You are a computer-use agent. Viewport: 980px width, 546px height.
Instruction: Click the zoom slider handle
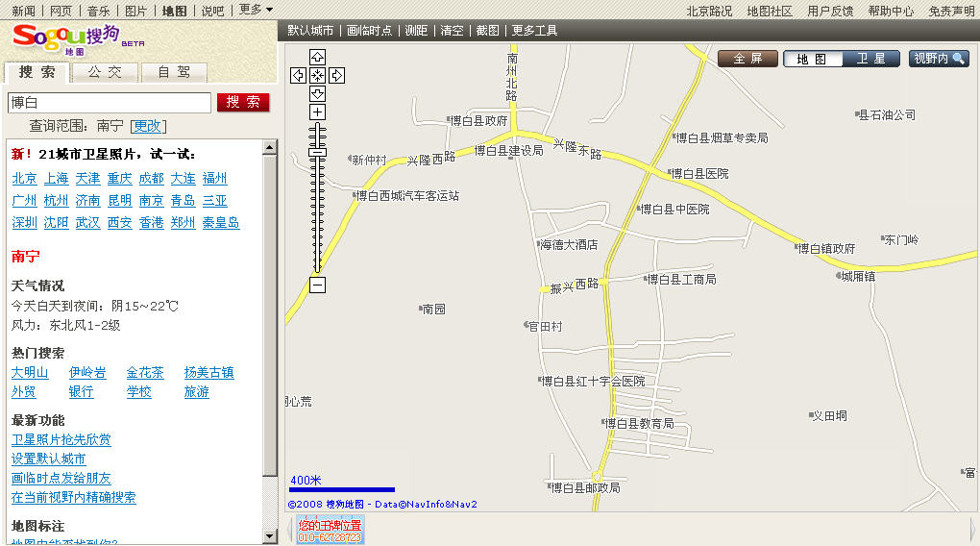317,152
